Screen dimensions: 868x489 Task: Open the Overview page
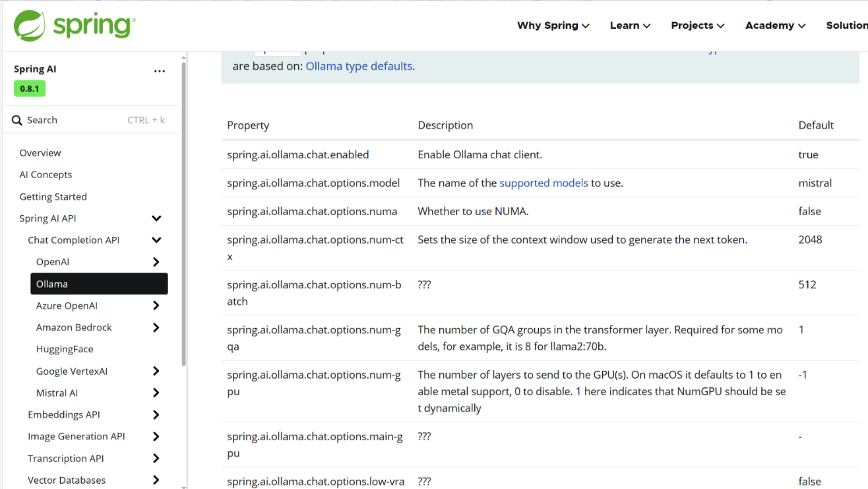click(40, 153)
